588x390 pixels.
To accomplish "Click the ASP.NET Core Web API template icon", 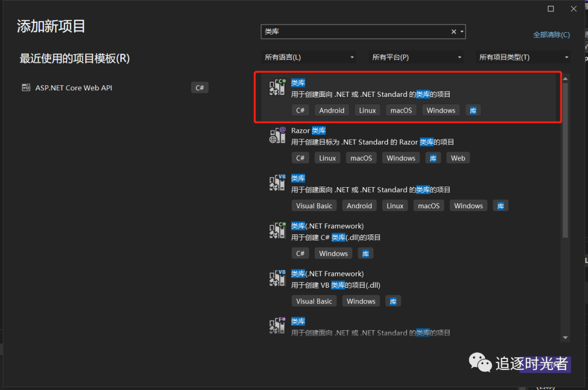I will pyautogui.click(x=26, y=88).
